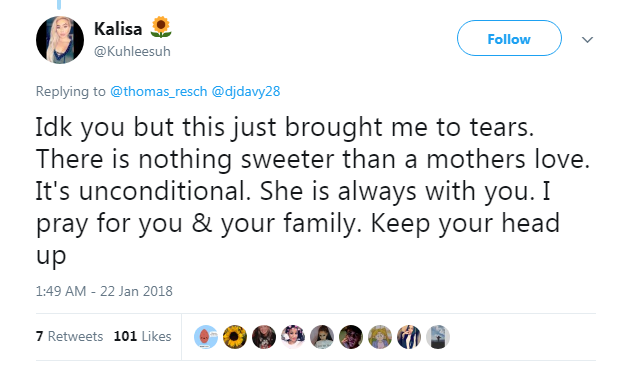
Task: Open the @djdavy28 mention link
Action: pyautogui.click(x=246, y=91)
